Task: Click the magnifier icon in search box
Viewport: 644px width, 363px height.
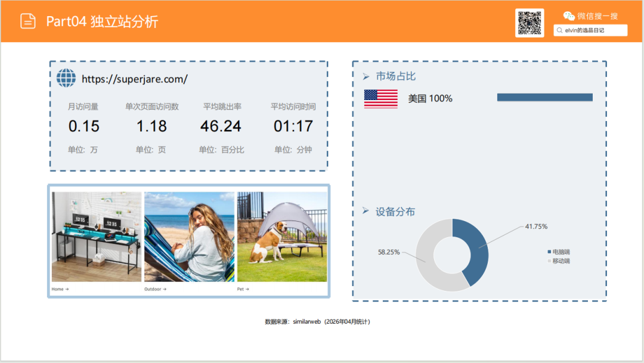Action: pyautogui.click(x=559, y=30)
